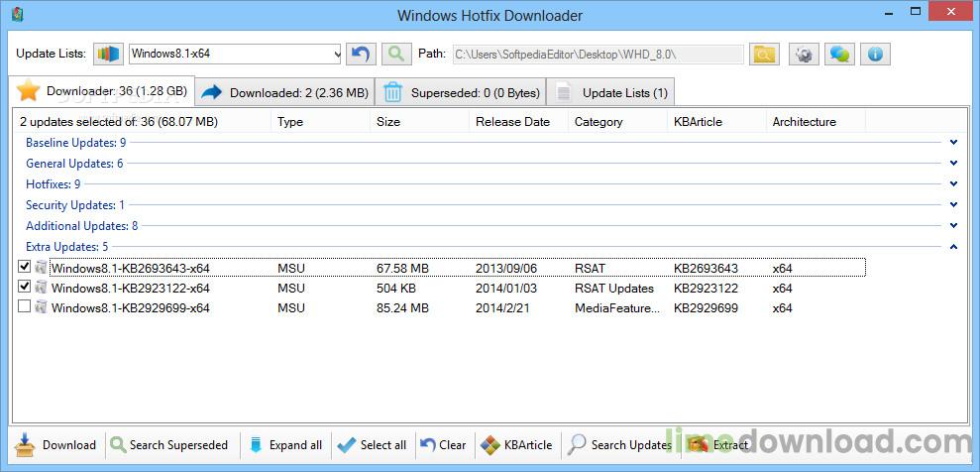Switch to the Downloaded tab

(285, 92)
